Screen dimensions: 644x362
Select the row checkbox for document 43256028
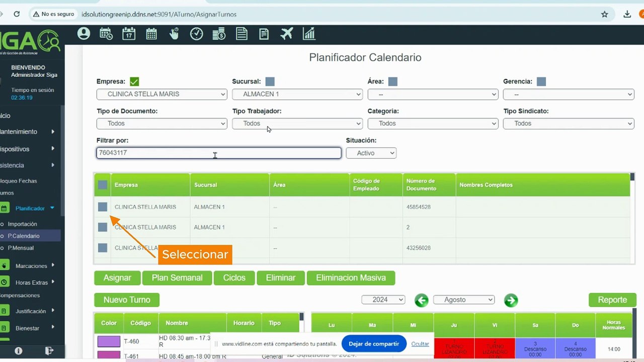point(103,248)
